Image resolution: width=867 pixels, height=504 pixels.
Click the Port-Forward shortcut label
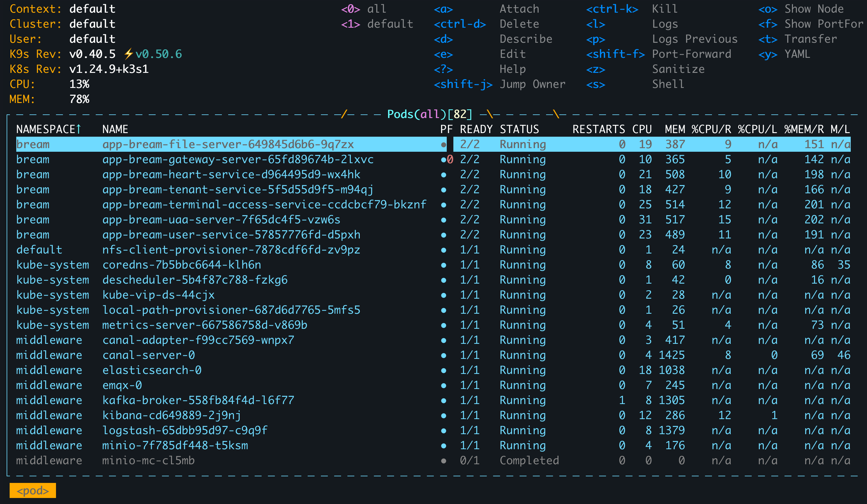pyautogui.click(x=691, y=54)
